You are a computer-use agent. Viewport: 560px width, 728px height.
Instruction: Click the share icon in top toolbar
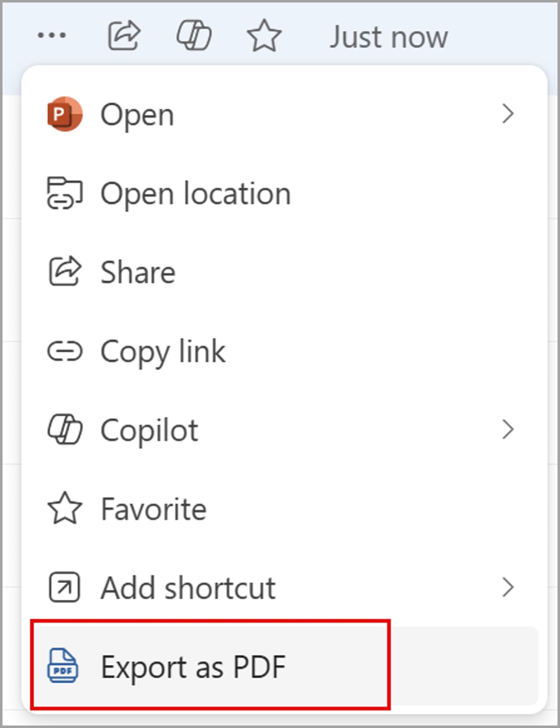coord(124,36)
